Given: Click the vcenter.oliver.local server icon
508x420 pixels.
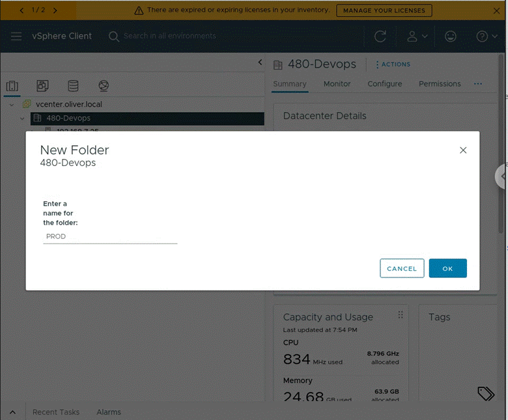Looking at the screenshot, I should pos(27,104).
